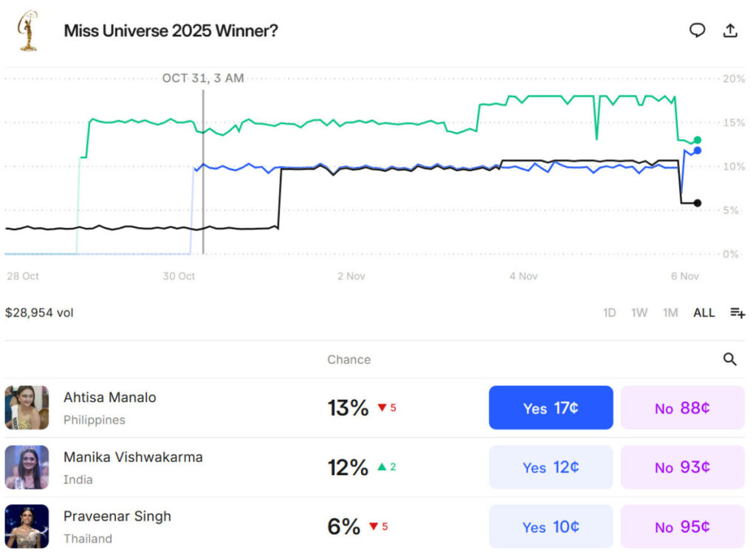Buy No 88¢ for Ahtisa Manalo
The image size is (756, 552).
click(682, 407)
